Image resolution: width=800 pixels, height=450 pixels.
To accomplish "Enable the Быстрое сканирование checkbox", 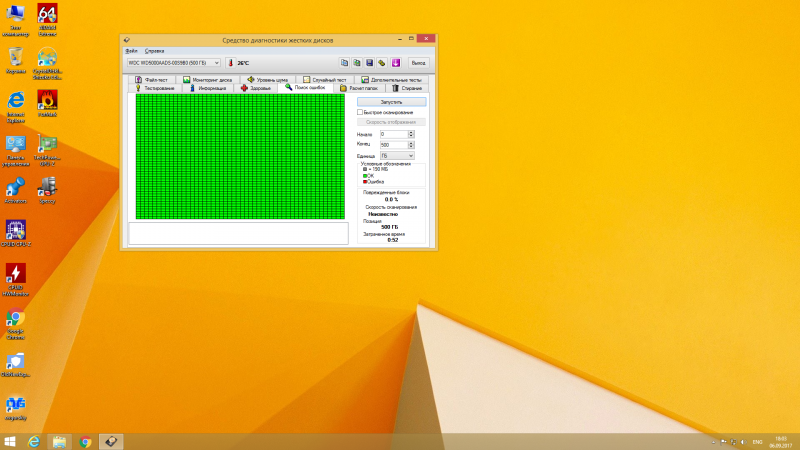I will click(x=360, y=112).
